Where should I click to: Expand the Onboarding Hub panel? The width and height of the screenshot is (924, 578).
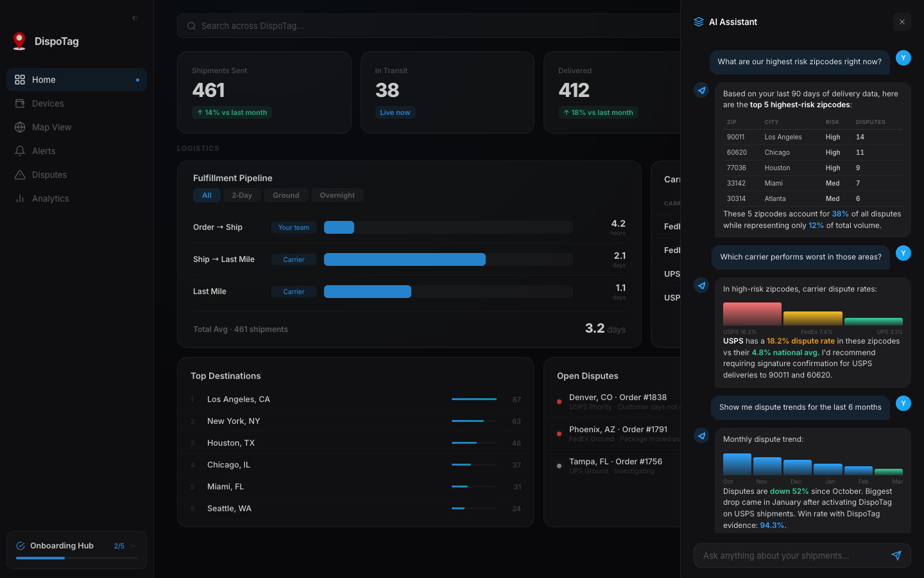pyautogui.click(x=133, y=545)
